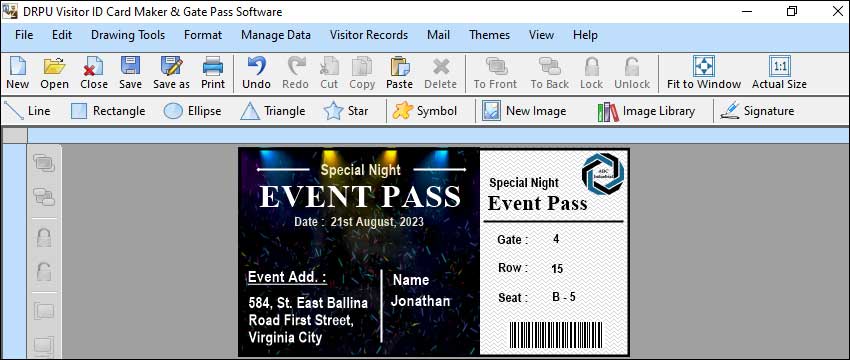Bring object To Front

(x=495, y=73)
